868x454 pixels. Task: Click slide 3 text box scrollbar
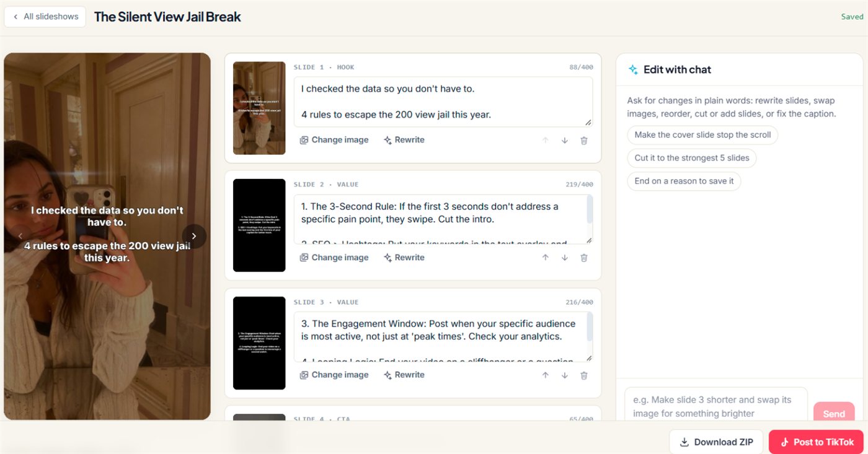pos(589,327)
